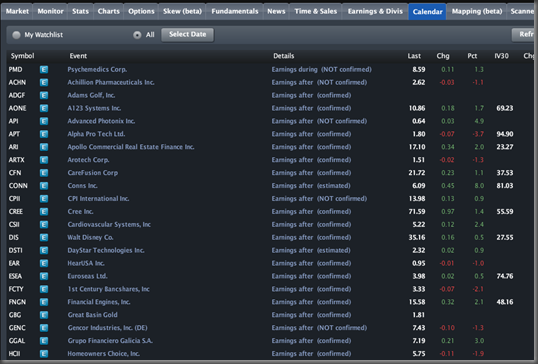Click the 81.03 IV30 value
538x364 pixels.
505,186
